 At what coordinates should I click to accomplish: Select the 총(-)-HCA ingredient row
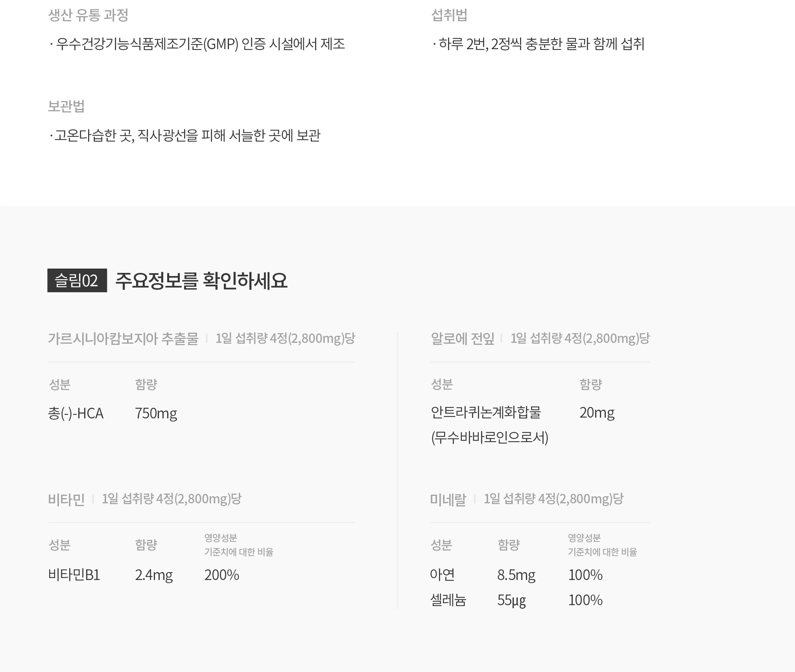[113, 413]
